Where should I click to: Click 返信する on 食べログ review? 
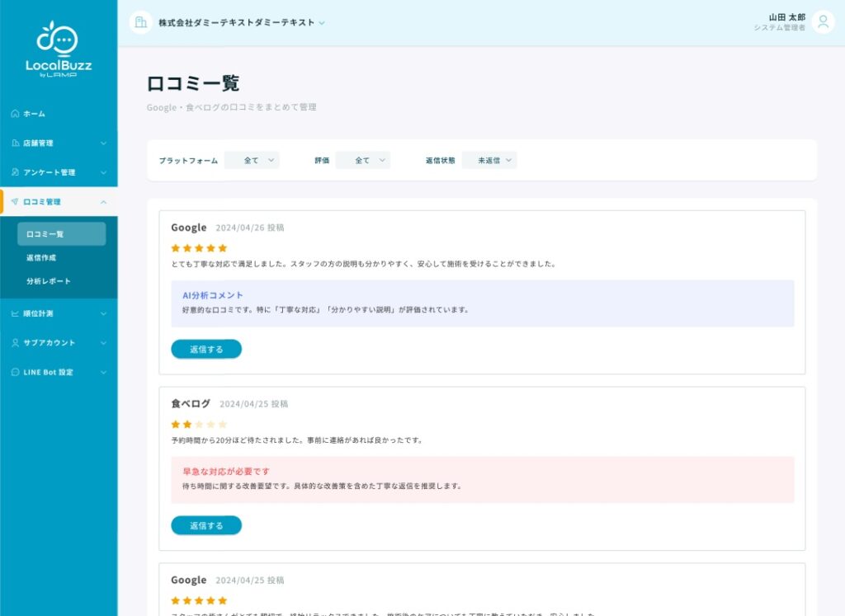206,525
